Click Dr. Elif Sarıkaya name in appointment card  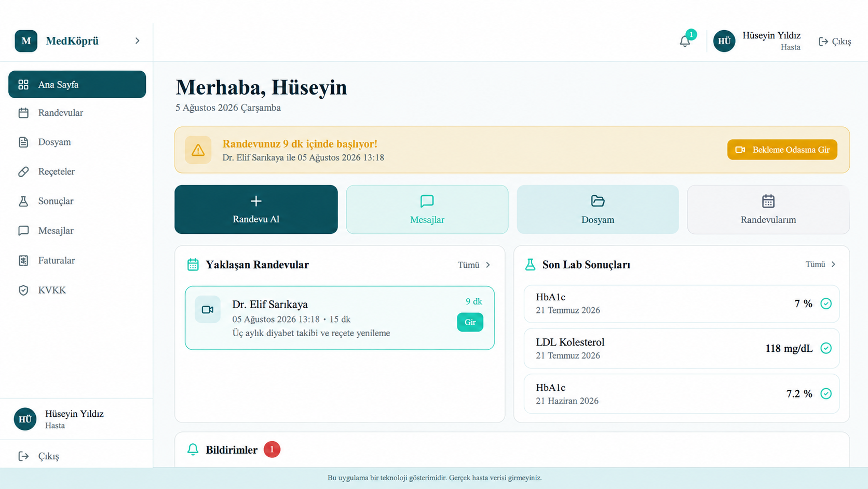click(270, 305)
